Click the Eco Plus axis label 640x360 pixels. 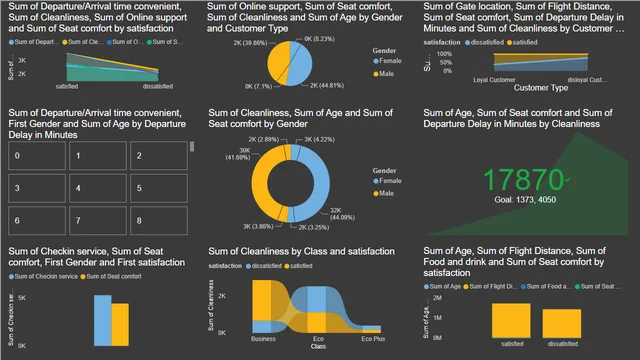click(x=373, y=339)
